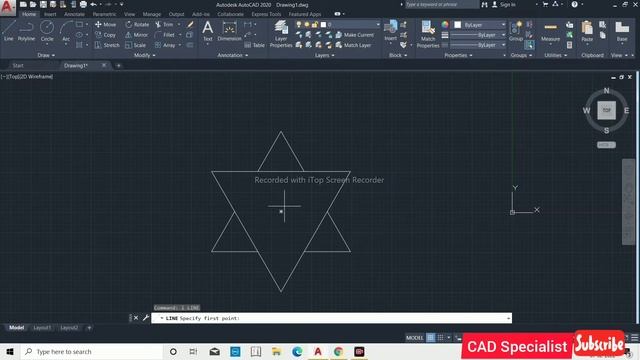640x360 pixels.
Task: Select the Arc tool
Action: (66, 31)
